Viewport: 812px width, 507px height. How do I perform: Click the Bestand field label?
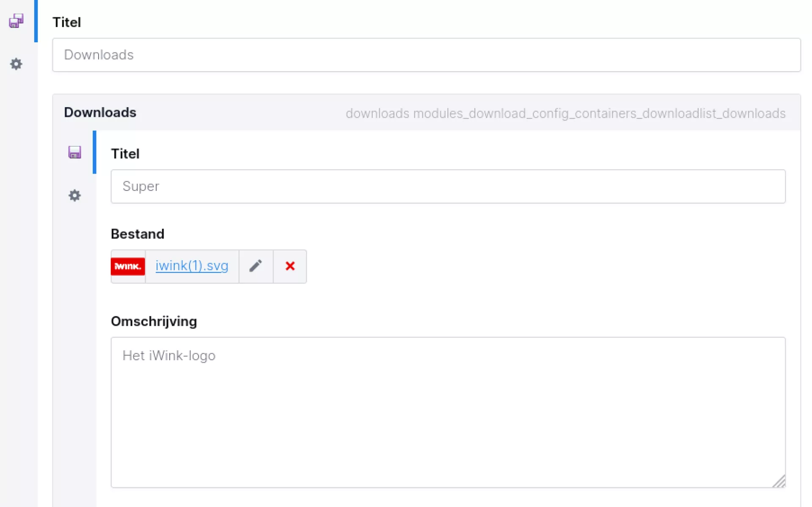coord(138,234)
